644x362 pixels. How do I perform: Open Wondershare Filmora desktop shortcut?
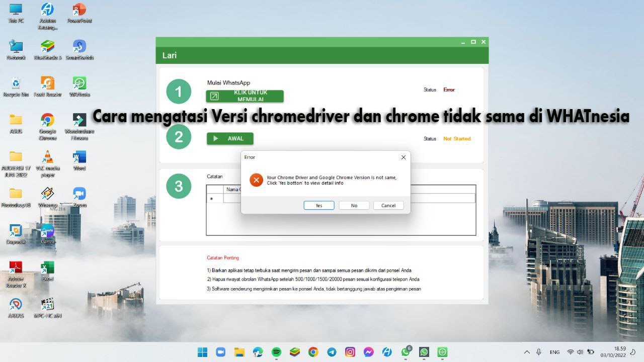point(79,126)
